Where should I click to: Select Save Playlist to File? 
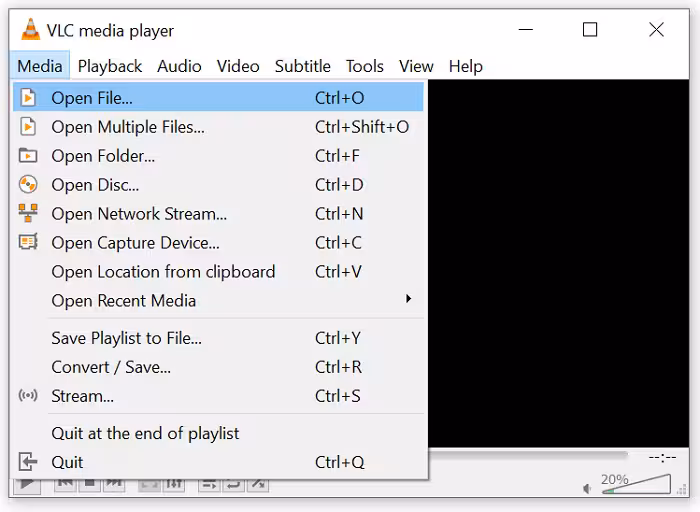pyautogui.click(x=218, y=338)
